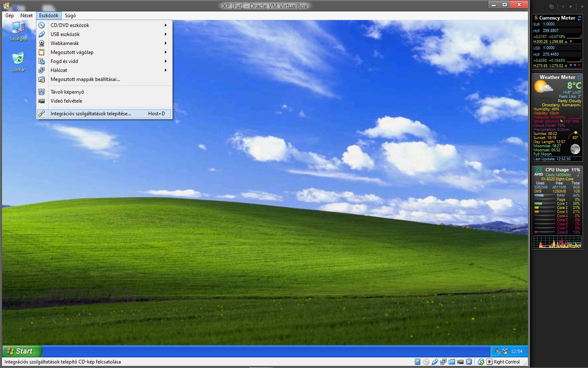588x368 pixels.
Task: Open the XP Start button
Action: pos(22,351)
